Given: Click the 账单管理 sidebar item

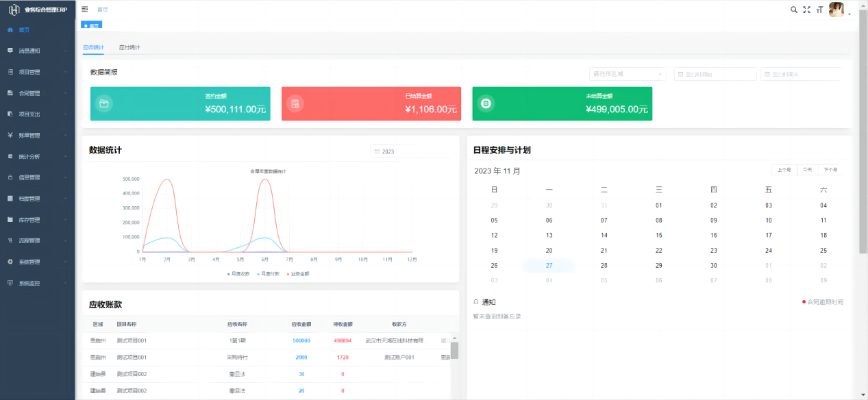Looking at the screenshot, I should coord(31,135).
